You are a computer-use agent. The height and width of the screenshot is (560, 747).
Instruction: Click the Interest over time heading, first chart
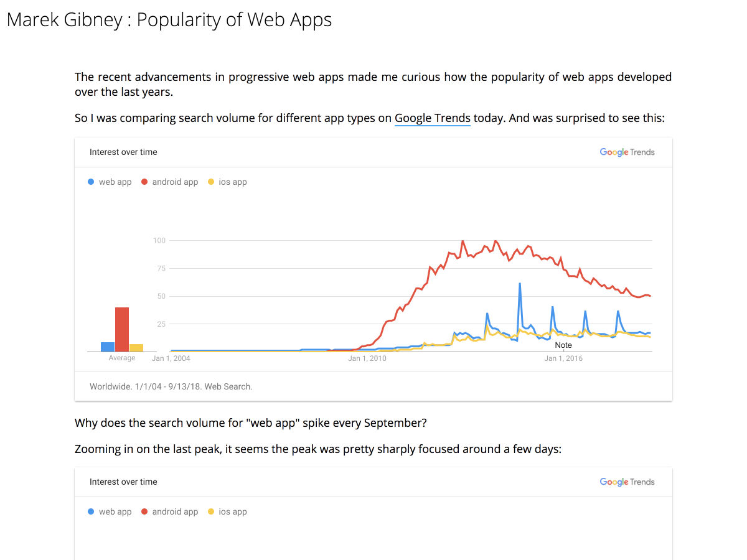tap(123, 152)
